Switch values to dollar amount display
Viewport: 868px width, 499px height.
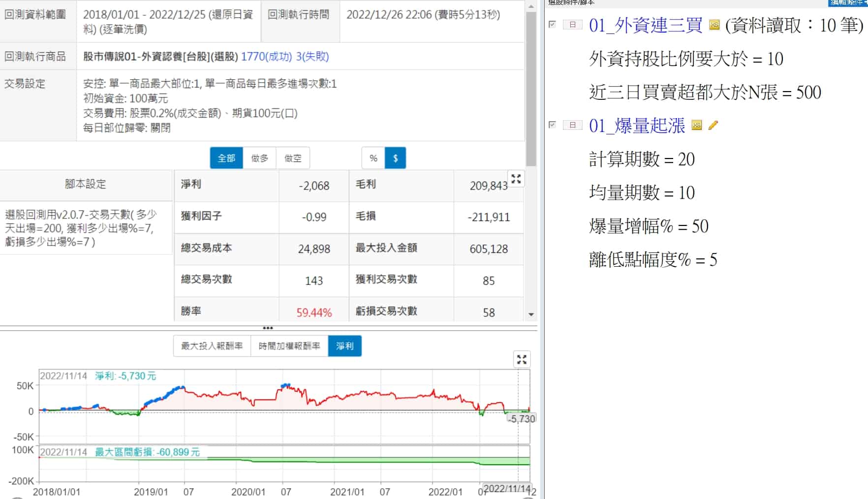click(395, 158)
